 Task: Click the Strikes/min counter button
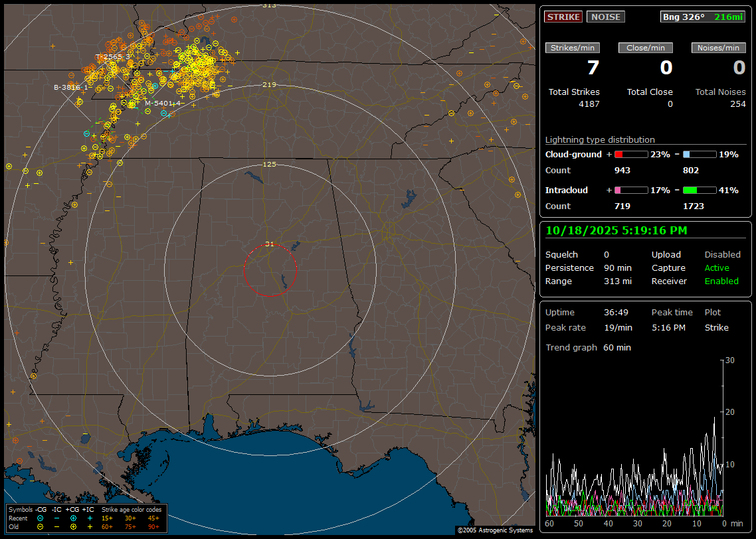coord(573,48)
